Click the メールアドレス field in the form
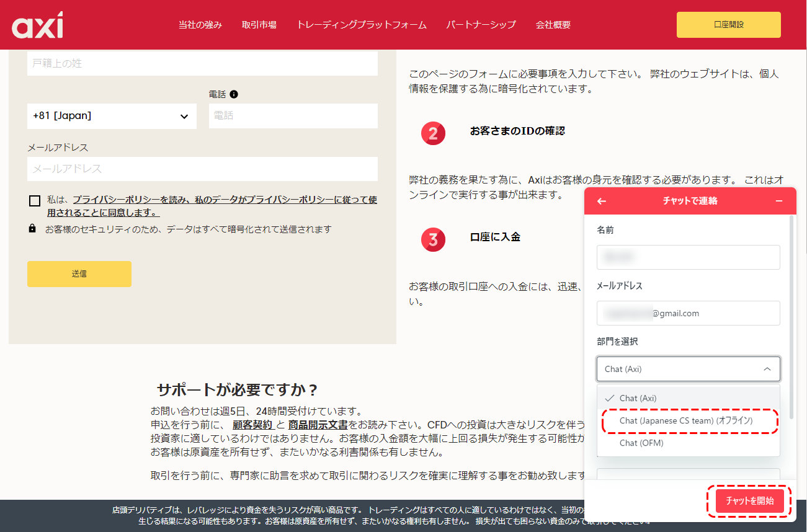This screenshot has width=807, height=532. [x=202, y=169]
